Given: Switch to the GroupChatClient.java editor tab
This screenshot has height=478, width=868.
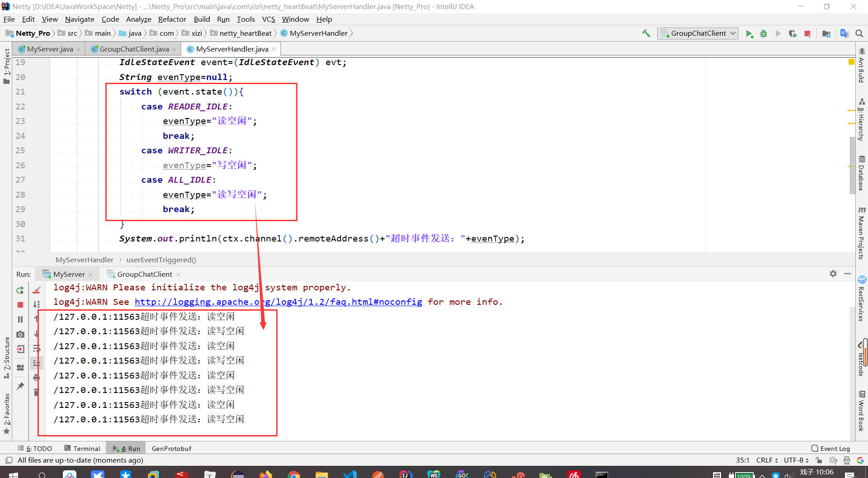Looking at the screenshot, I should pyautogui.click(x=134, y=49).
